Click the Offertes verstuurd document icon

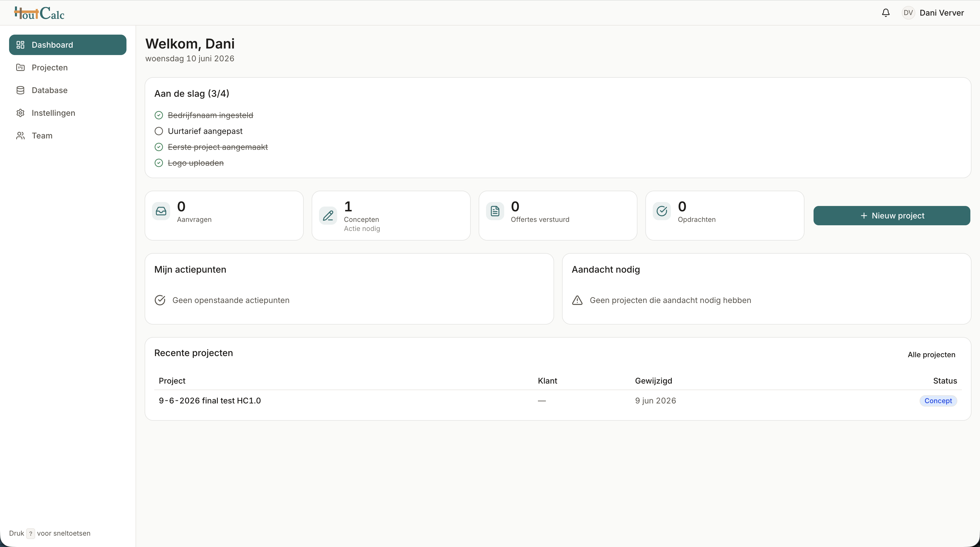(x=495, y=211)
